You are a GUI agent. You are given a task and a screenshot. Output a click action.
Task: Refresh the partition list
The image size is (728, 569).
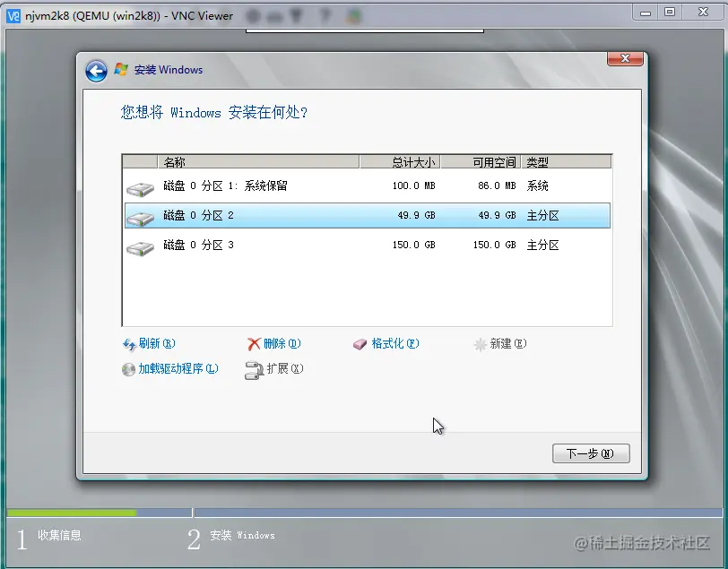pyautogui.click(x=150, y=343)
